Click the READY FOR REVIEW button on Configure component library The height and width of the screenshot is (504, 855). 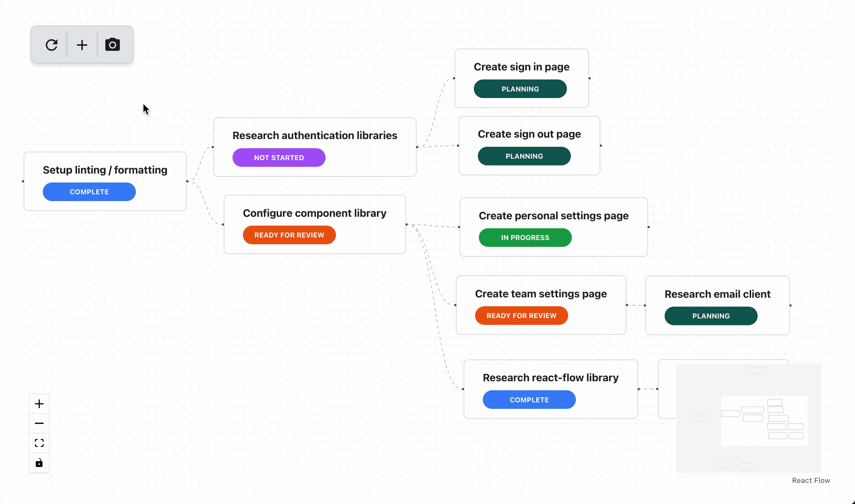(x=289, y=235)
